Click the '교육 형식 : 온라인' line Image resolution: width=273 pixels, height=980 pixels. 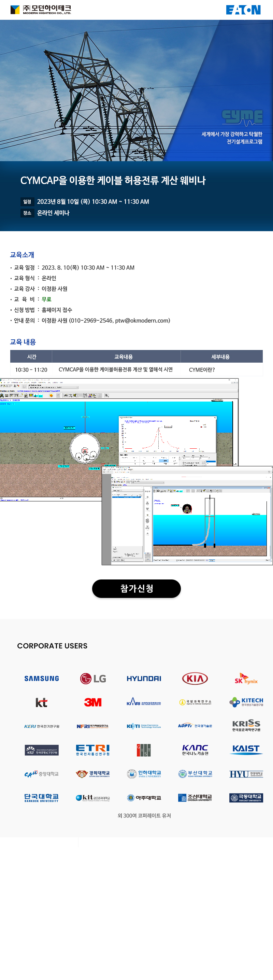[33, 278]
